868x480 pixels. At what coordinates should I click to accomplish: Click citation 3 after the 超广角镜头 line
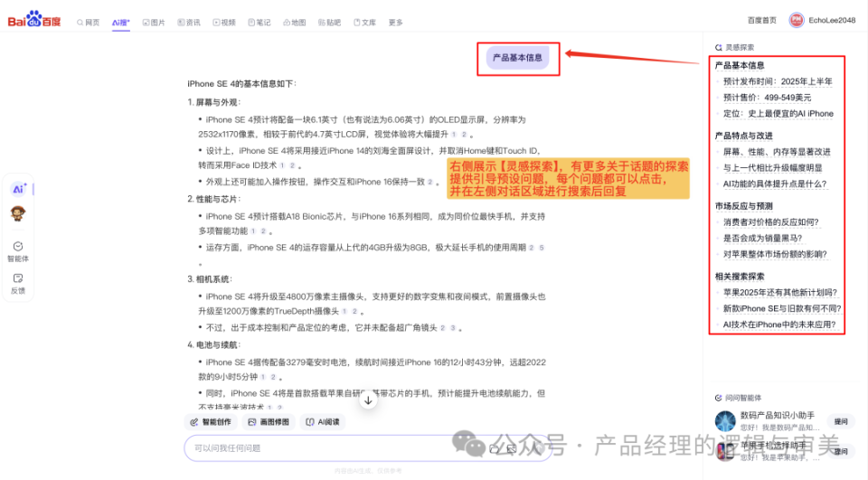[452, 328]
